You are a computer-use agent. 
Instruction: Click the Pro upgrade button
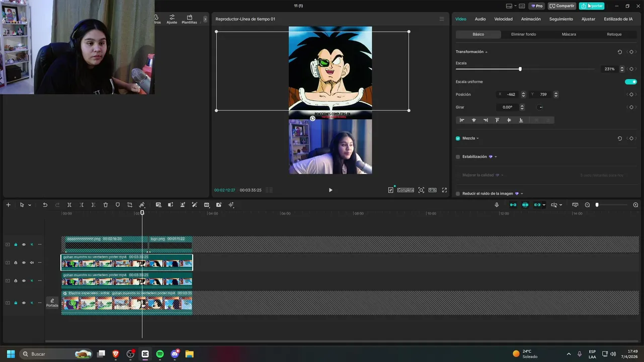point(537,6)
